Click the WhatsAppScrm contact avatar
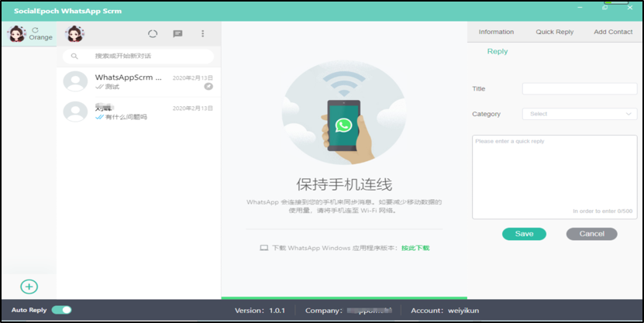Viewport: 644px width, 323px height. coord(75,81)
